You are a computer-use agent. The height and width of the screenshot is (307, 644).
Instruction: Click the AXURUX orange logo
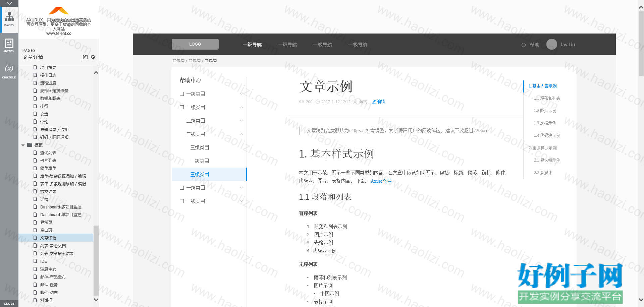[59, 11]
